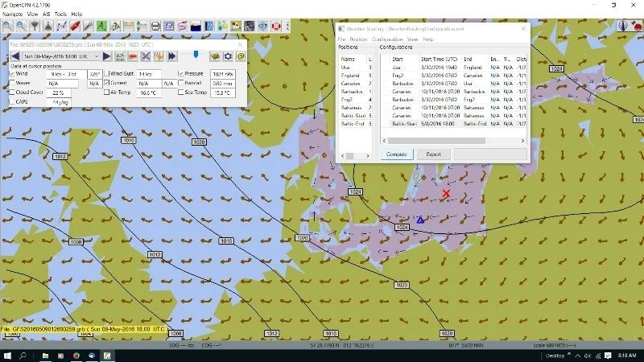Image resolution: width=644 pixels, height=362 pixels.
Task: Open Options with the wrench icon
Action: 89,27
